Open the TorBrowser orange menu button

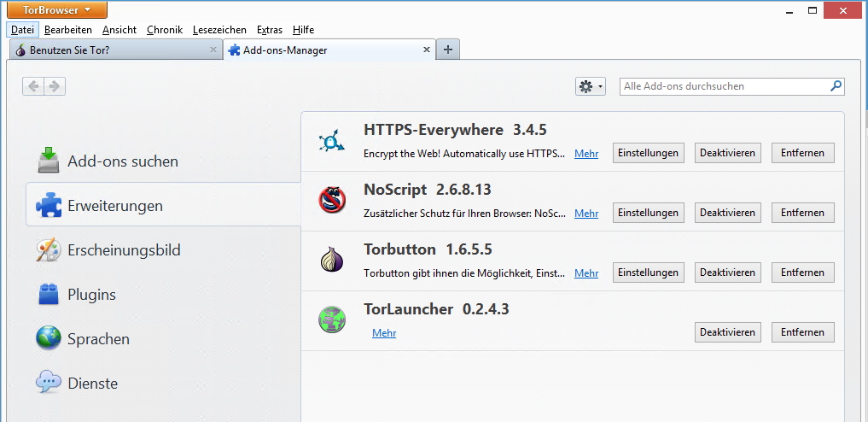(x=57, y=10)
